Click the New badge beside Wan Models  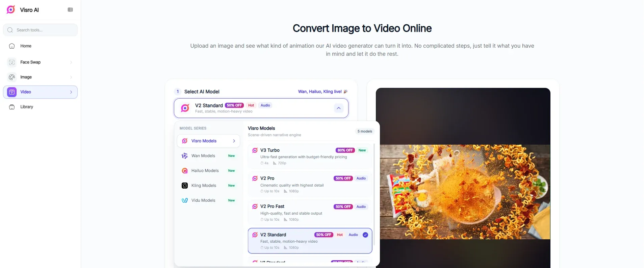(x=231, y=156)
